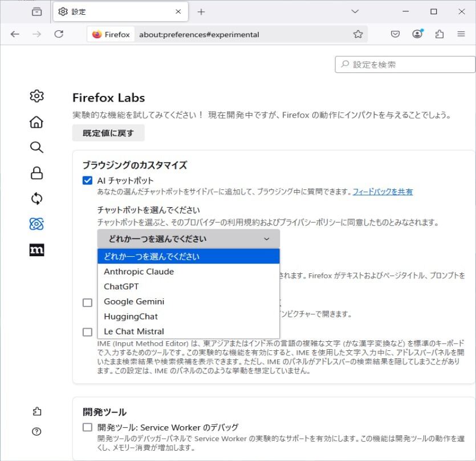The height and width of the screenshot is (461, 476).
Task: Switch to the 設定 browser tab
Action: [103, 11]
